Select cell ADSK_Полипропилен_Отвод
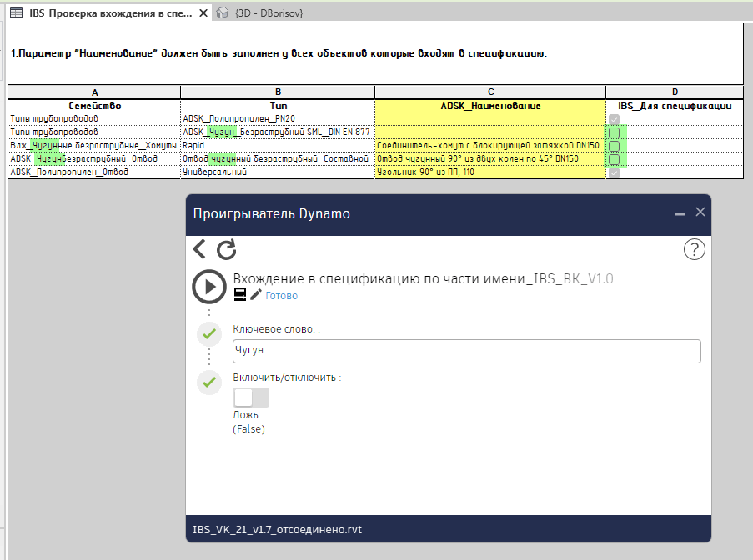Screen dimensions: 753x560 [x=94, y=172]
